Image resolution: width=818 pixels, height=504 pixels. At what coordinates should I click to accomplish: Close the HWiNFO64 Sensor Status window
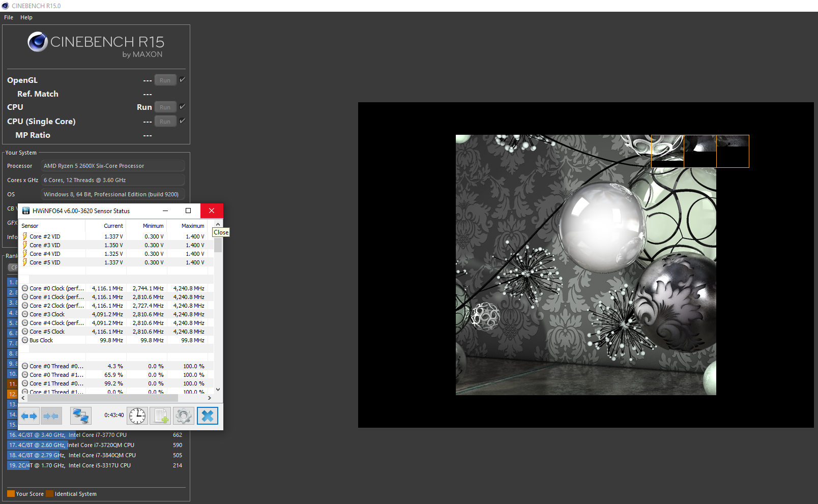point(212,211)
